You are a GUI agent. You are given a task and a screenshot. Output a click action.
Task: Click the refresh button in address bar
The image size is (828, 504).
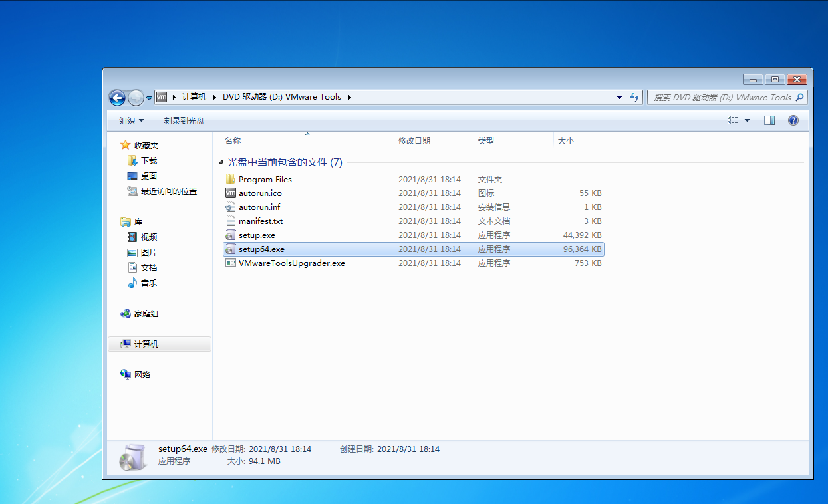tap(634, 97)
